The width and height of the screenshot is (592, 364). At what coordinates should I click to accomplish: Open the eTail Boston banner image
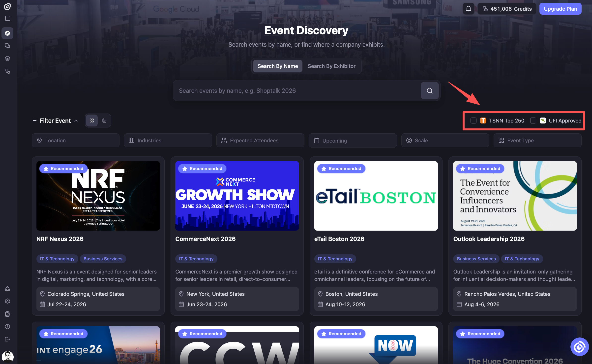(x=376, y=196)
